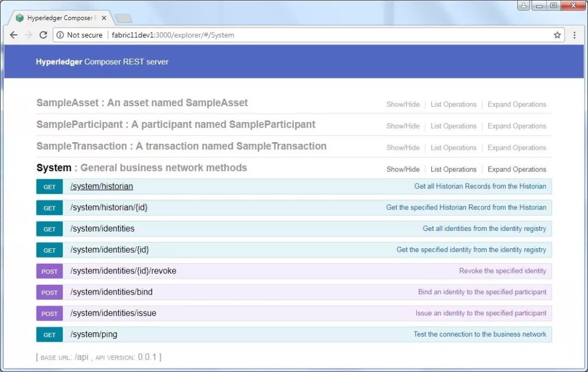
Task: Open the Chrome three-dot menu
Action: (x=574, y=35)
